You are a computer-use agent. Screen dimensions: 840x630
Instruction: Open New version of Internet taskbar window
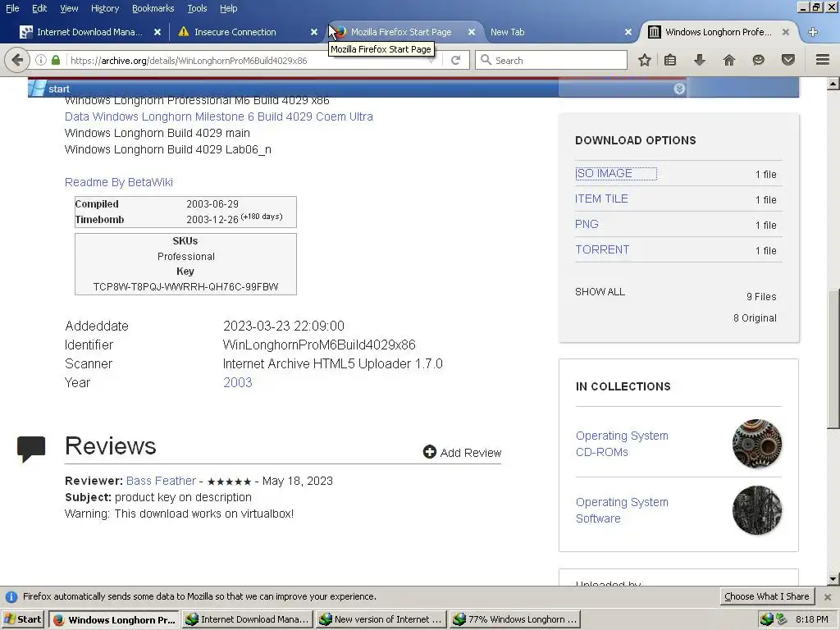tap(381, 619)
